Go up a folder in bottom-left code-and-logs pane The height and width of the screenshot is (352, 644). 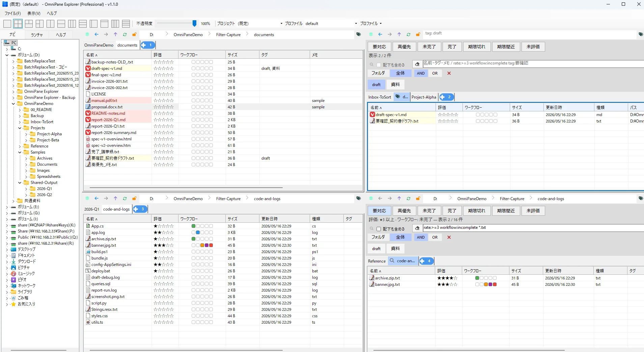click(115, 198)
